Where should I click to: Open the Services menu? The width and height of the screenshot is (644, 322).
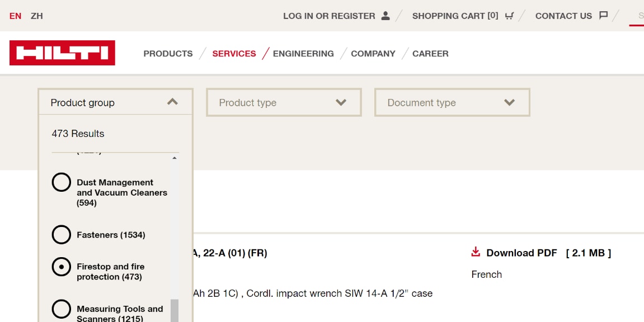(234, 53)
